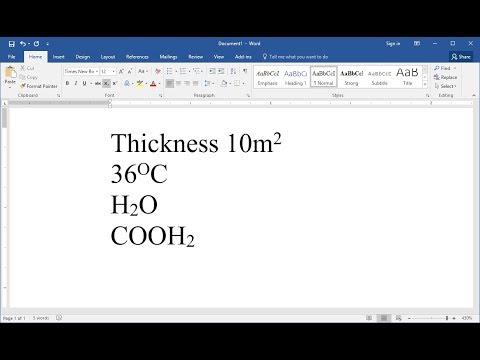The image size is (480, 360).
Task: Open Ribbon Display Options
Action: click(x=417, y=44)
